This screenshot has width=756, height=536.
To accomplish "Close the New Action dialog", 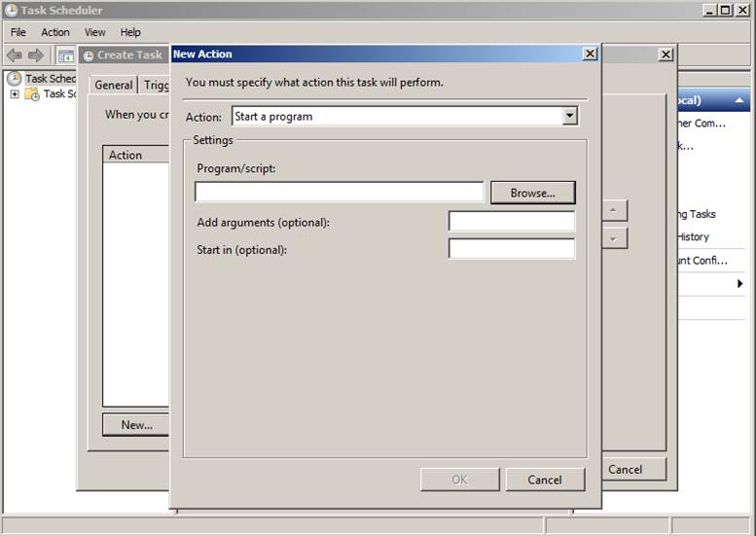I will (x=590, y=54).
